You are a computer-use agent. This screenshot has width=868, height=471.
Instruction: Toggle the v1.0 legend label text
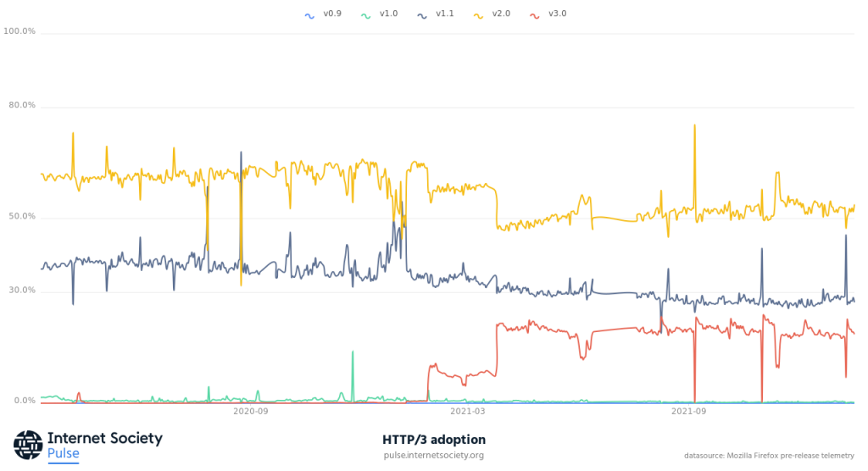[x=389, y=14]
